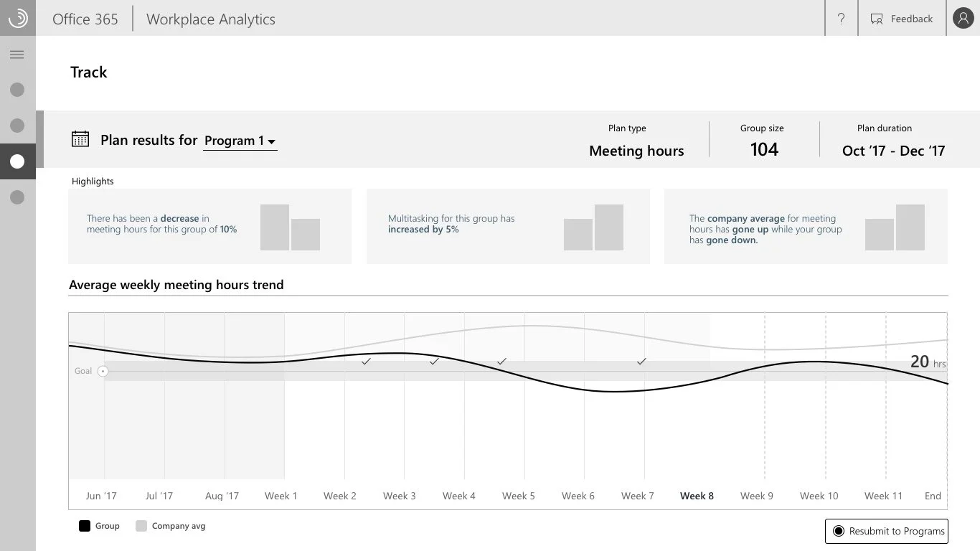
Task: Open the app launcher logo in the top-left corner
Action: click(x=17, y=18)
